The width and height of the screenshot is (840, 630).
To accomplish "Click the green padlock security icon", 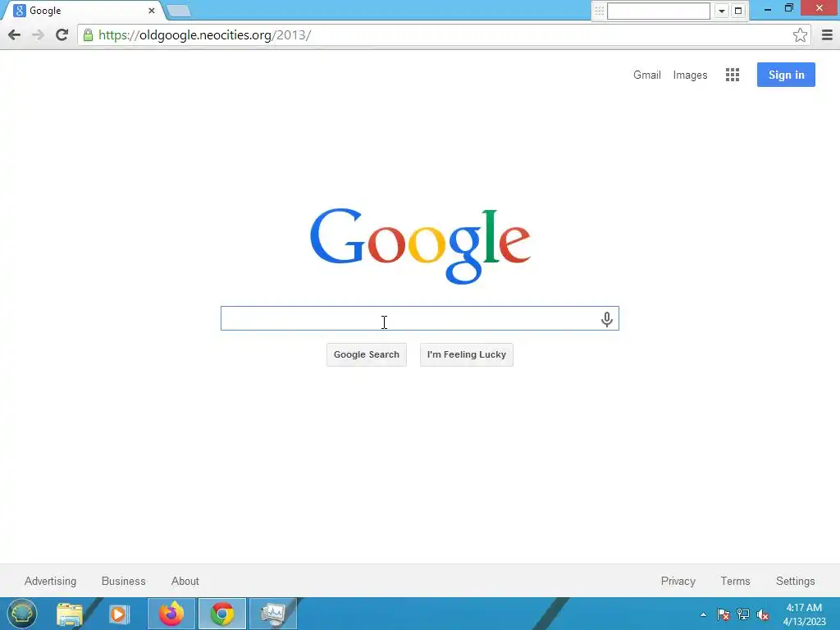I will point(88,35).
